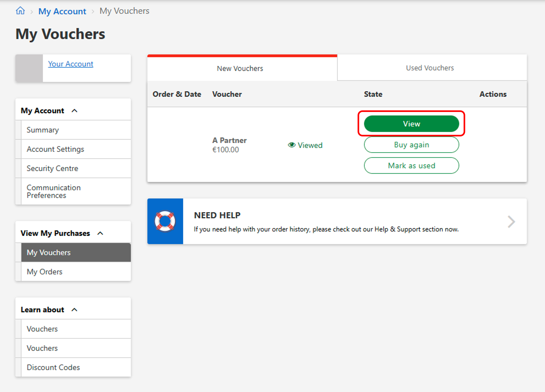
Task: Click the lifebuoy help icon
Action: 165,221
